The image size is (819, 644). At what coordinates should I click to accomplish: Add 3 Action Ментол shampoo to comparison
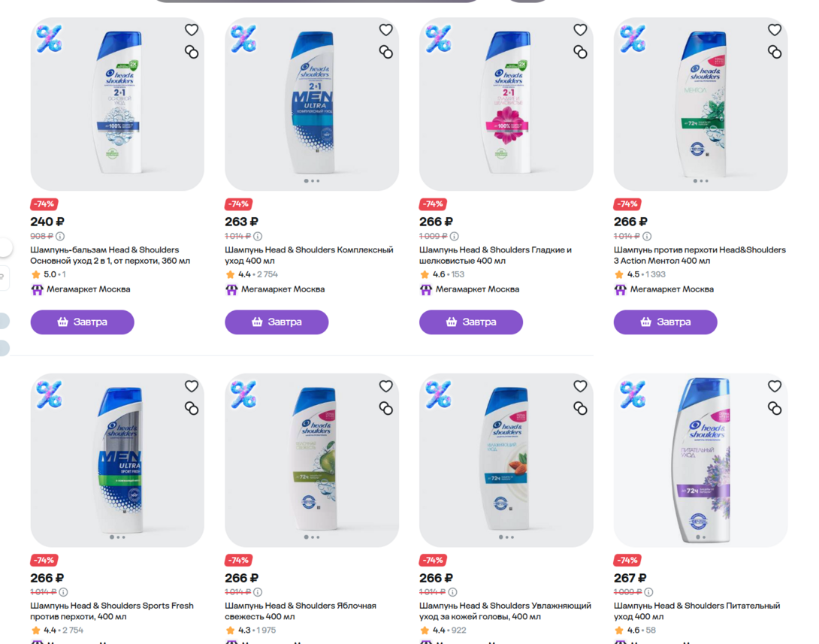click(775, 52)
